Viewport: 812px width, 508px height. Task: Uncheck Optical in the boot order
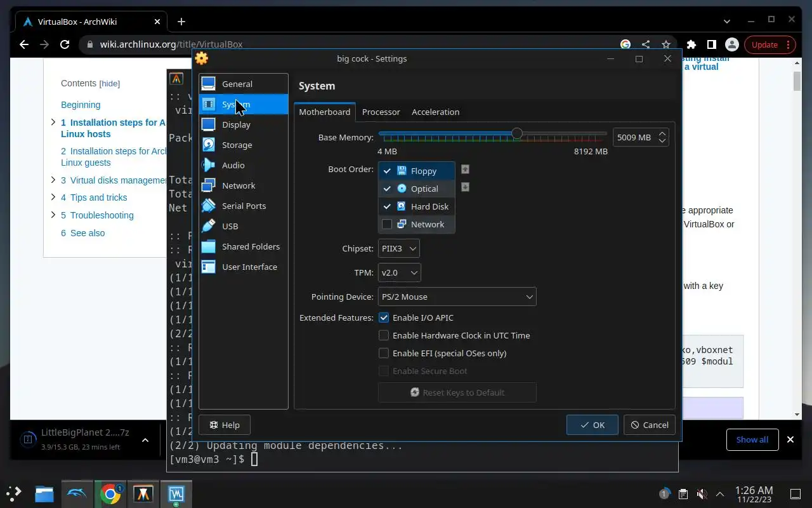[387, 189]
